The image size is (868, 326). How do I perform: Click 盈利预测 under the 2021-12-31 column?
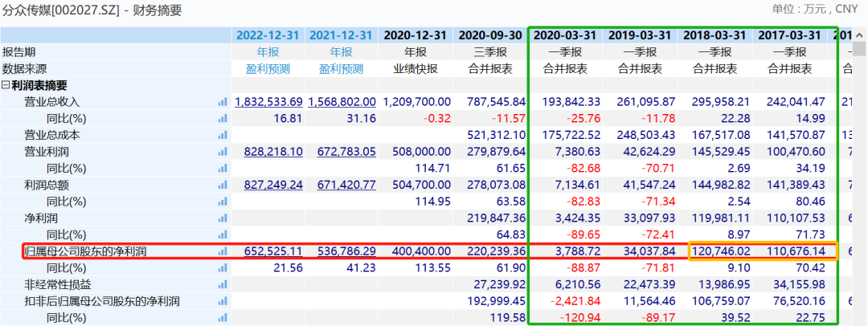(x=341, y=69)
